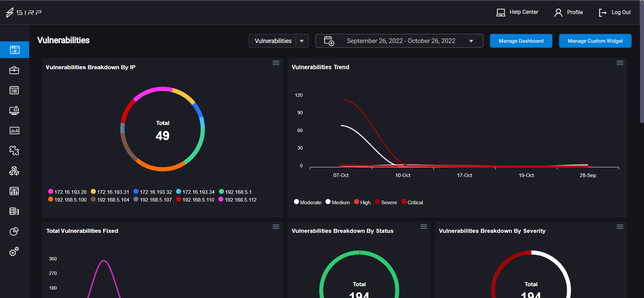Toggle Severe series in trend legend
The image size is (644, 298).
point(386,202)
